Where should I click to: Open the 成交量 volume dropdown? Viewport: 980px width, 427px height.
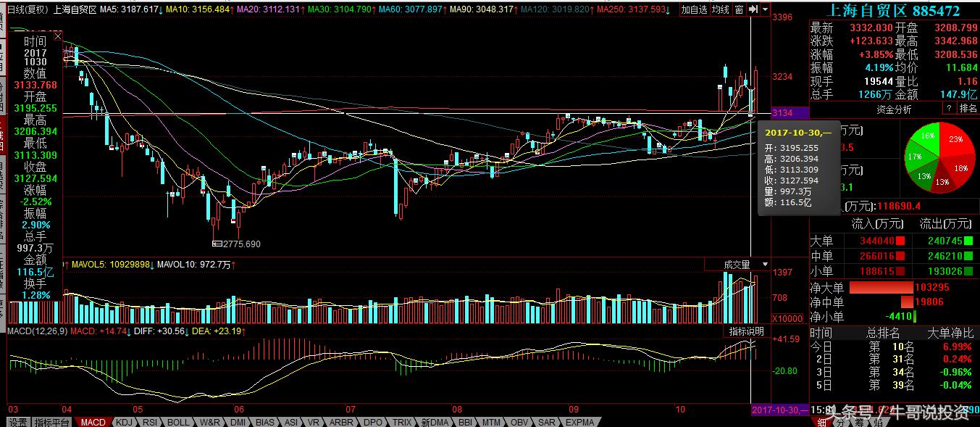766,265
